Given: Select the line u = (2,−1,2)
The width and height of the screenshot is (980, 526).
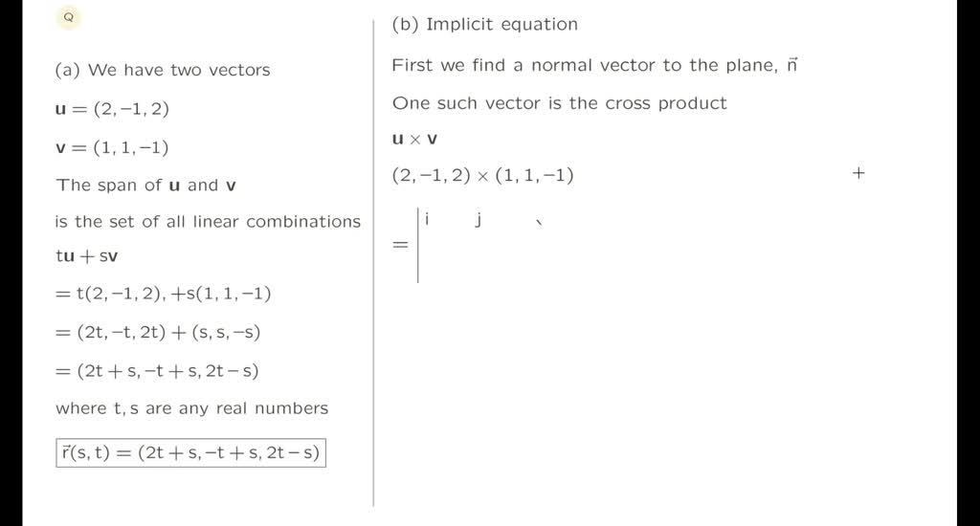Looking at the screenshot, I should 112,109.
